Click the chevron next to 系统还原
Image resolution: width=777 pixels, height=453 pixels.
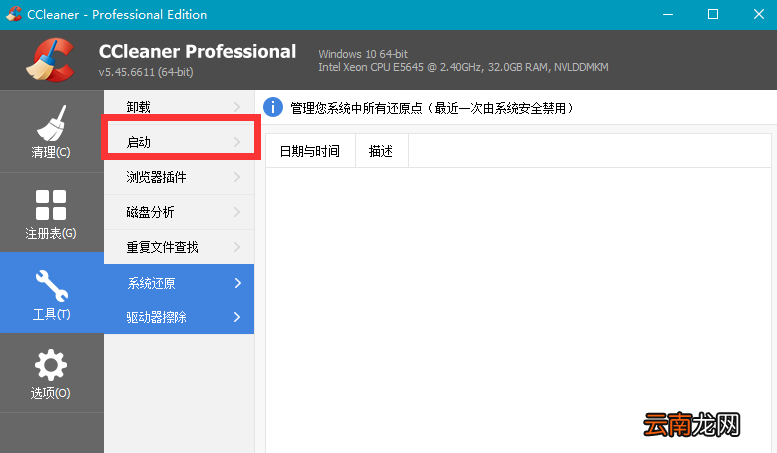click(237, 283)
